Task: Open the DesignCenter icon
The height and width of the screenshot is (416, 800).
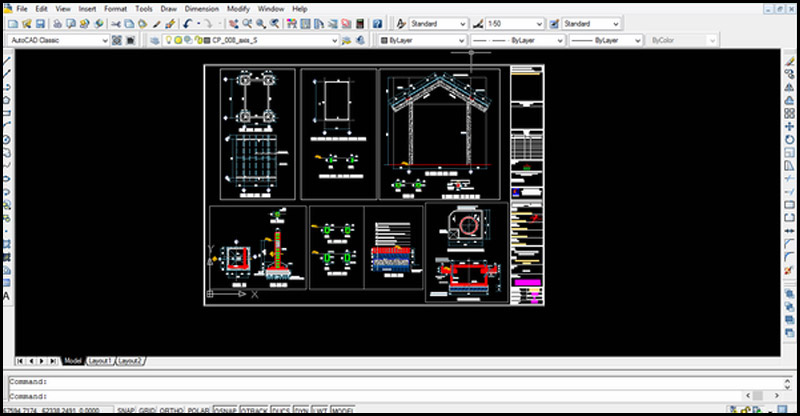Action: click(x=305, y=24)
